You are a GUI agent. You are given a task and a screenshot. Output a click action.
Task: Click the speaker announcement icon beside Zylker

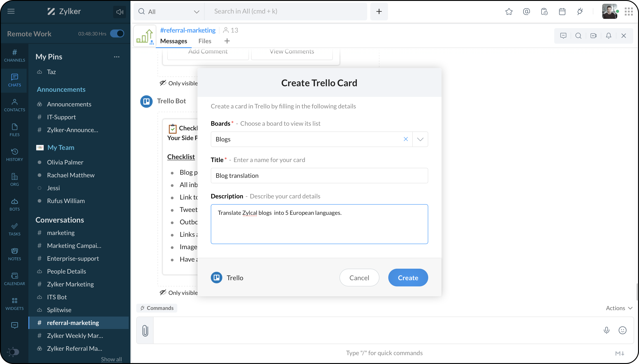[120, 12]
